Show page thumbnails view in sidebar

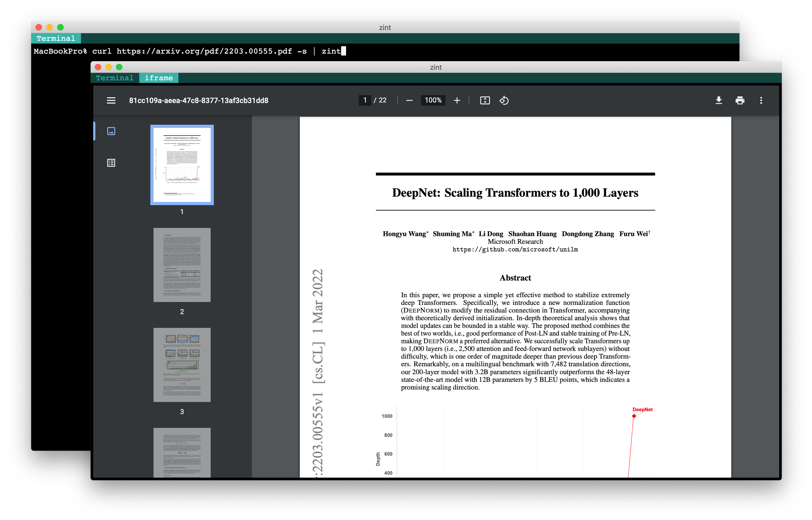point(111,131)
